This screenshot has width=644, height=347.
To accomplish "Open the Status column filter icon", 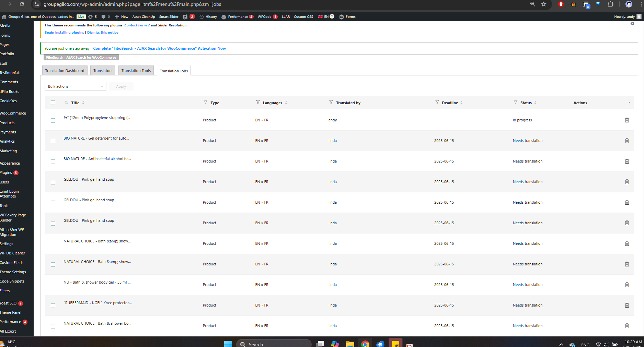I will tap(515, 102).
